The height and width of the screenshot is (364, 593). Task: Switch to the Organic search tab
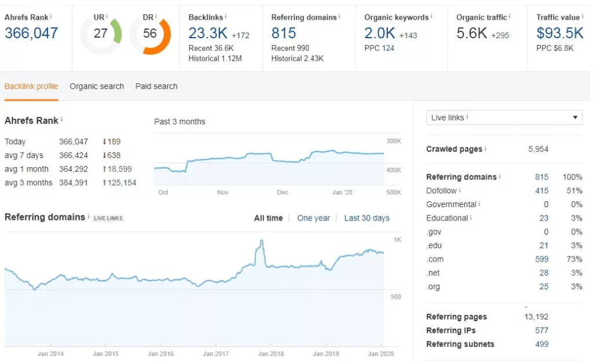point(96,86)
